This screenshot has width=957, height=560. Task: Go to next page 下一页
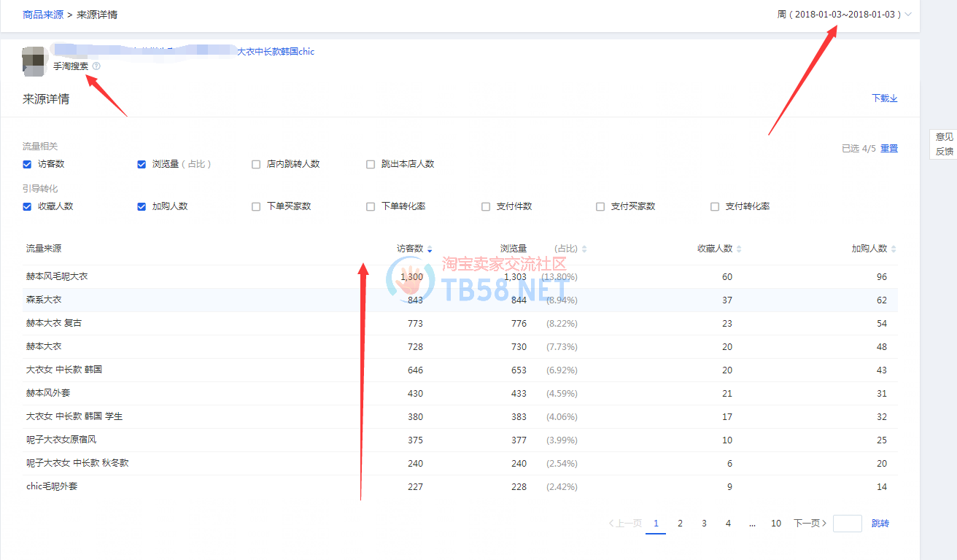pos(810,524)
